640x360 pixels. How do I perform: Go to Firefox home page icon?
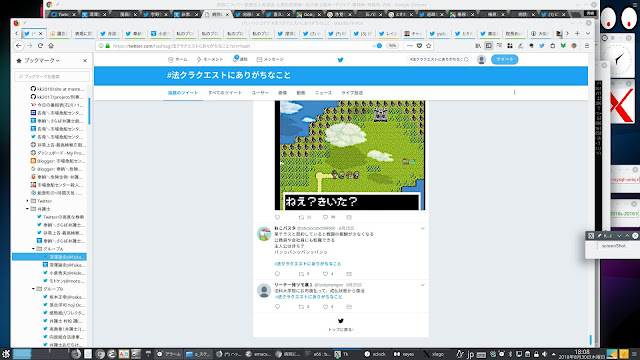(51, 46)
